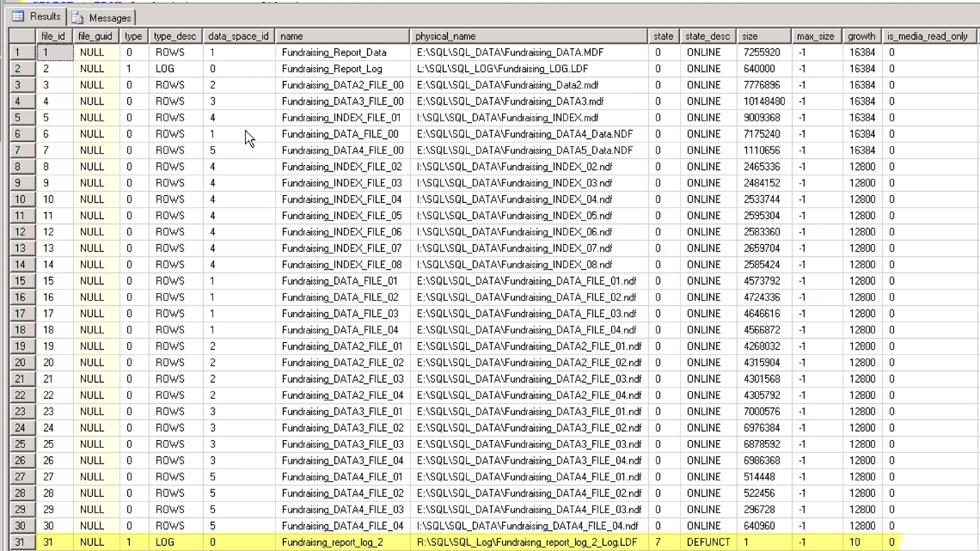Click the Fundraising_INDEX_FILE_05 name cell
The image size is (980, 551).
pos(341,216)
